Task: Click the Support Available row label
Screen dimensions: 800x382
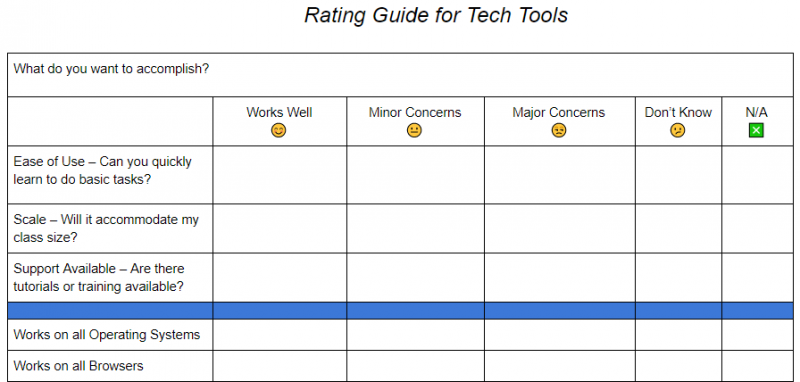Action: (x=99, y=277)
